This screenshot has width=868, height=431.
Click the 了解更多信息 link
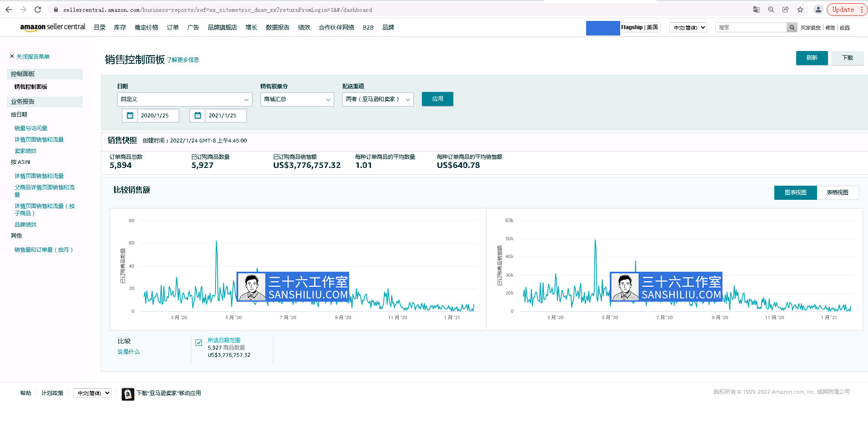pyautogui.click(x=183, y=60)
